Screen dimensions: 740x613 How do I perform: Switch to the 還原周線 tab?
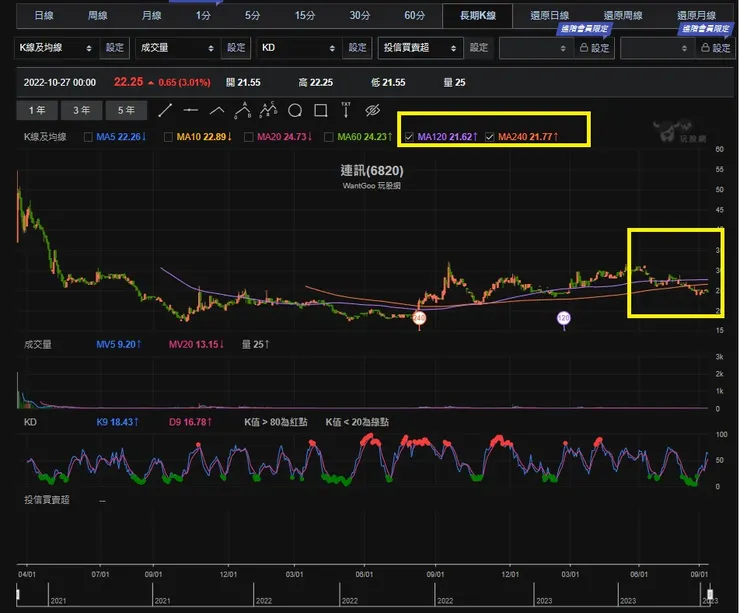(623, 16)
